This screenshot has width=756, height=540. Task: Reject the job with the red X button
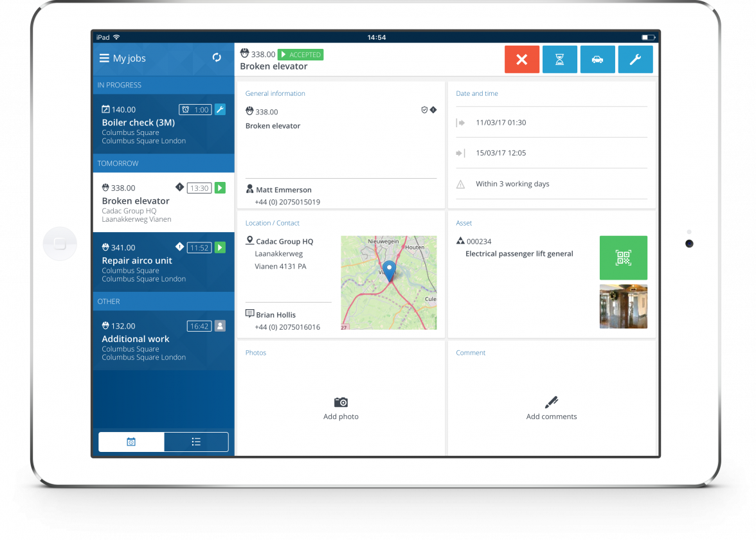(x=521, y=59)
